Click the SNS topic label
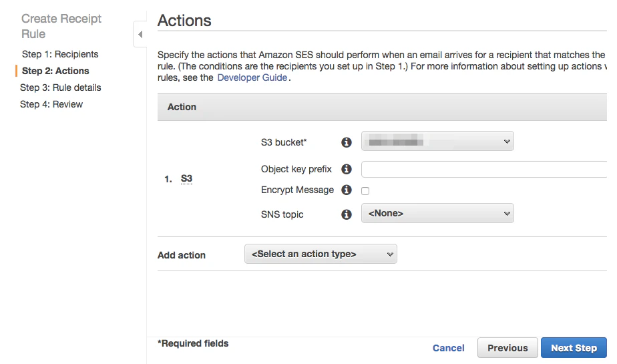This screenshot has height=364, width=617. coord(282,214)
